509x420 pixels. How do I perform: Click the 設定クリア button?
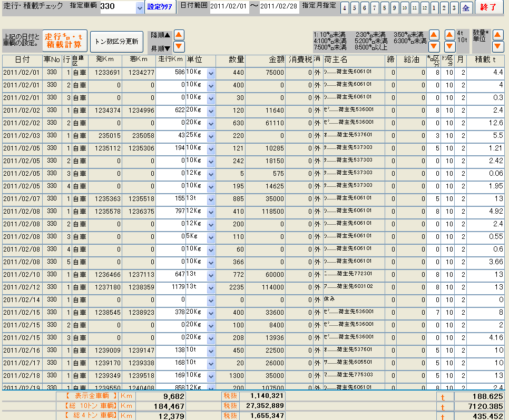click(x=159, y=7)
